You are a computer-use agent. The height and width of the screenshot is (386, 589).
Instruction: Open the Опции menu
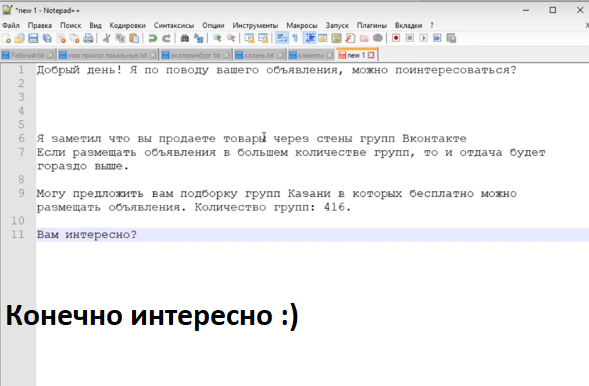(213, 26)
